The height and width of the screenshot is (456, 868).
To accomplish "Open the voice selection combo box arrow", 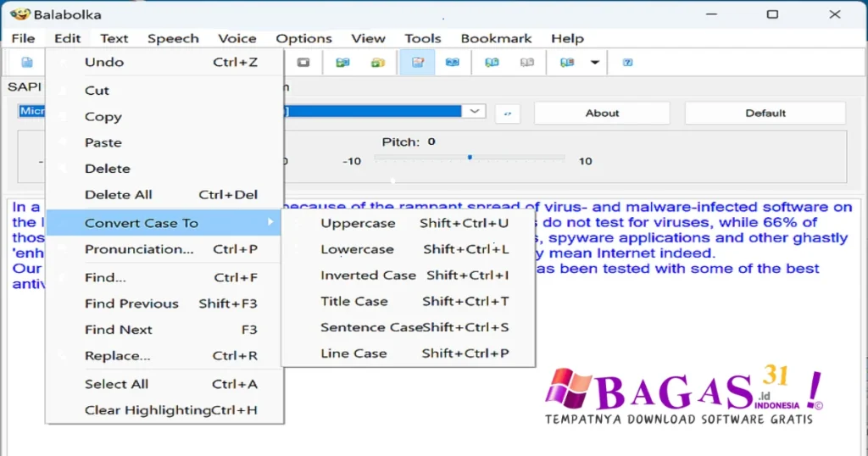I will (x=475, y=111).
